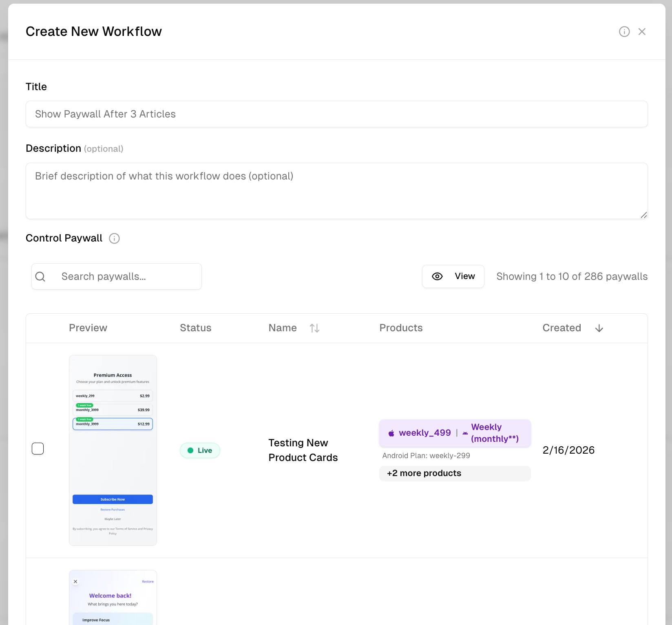
Task: Click the Created column header
Action: pyautogui.click(x=561, y=328)
